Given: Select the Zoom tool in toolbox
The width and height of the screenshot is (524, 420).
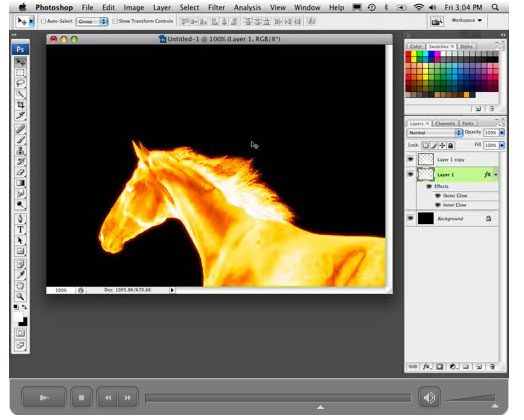Looking at the screenshot, I should tap(20, 296).
